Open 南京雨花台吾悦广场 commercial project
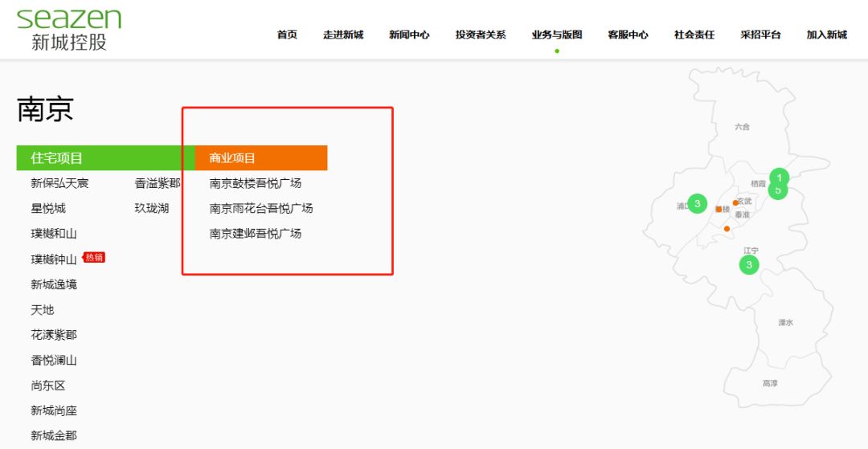868x449 pixels. [x=261, y=209]
